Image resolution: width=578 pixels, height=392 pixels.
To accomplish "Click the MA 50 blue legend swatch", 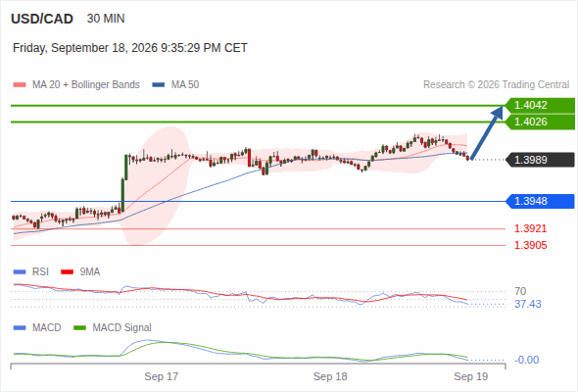I will pyautogui.click(x=159, y=85).
